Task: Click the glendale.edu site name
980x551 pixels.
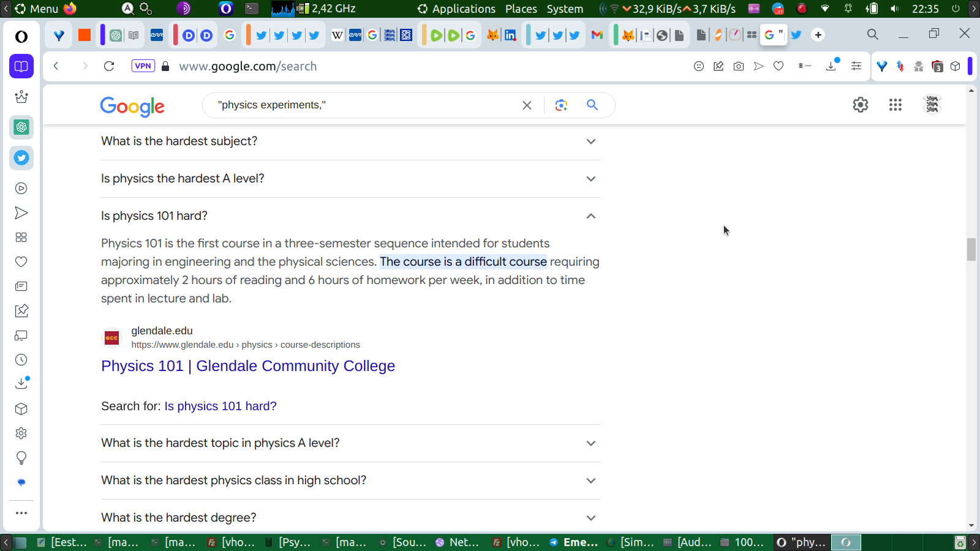Action: (162, 331)
